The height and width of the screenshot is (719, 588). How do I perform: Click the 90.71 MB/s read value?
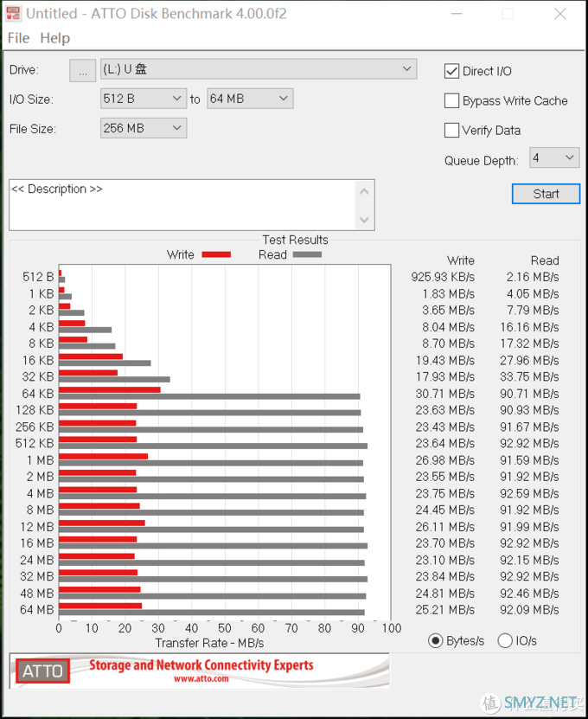[529, 394]
